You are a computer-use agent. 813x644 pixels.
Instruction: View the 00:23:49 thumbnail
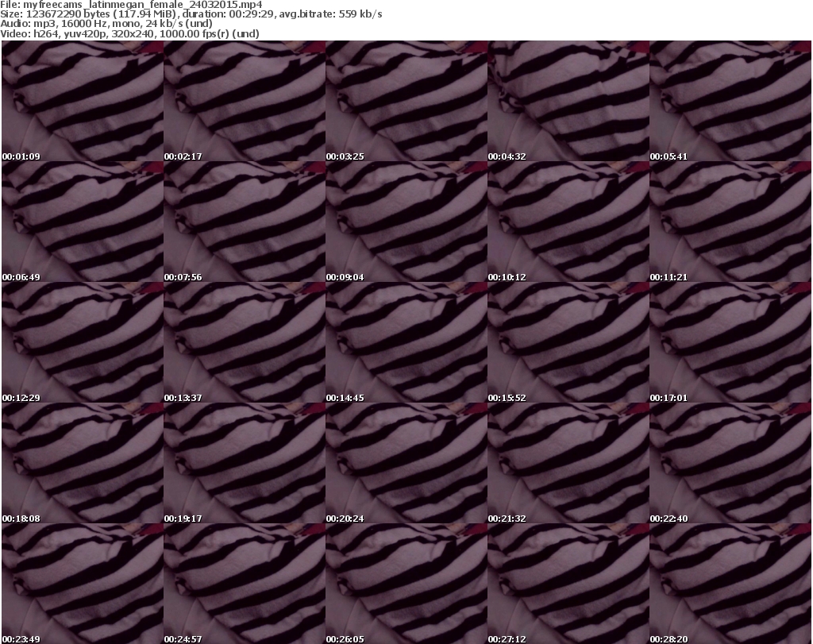tap(83, 584)
